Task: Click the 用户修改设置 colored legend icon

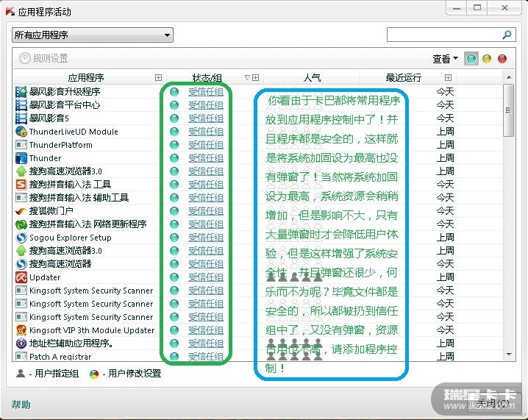Action: pos(94,374)
